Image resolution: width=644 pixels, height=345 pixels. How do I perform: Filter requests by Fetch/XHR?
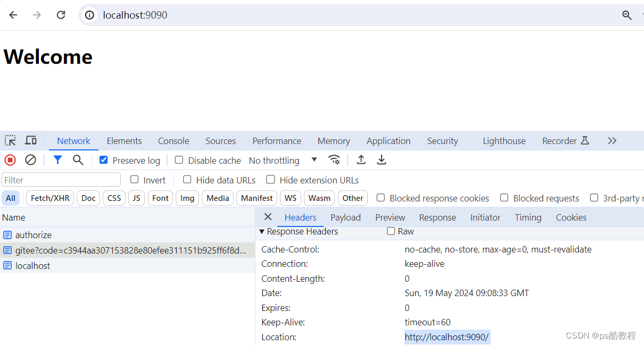pyautogui.click(x=49, y=198)
